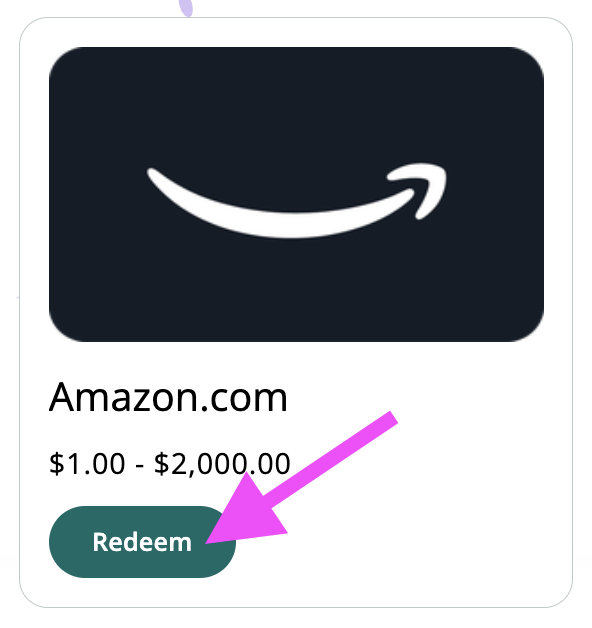Click the left end of Amazon smile curve
Image resolution: width=592 pixels, height=628 pixels.
(154, 175)
